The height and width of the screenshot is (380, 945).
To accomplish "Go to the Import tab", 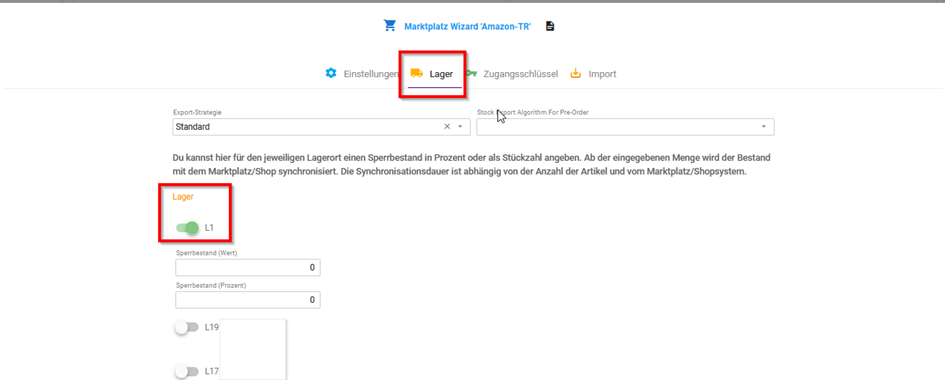I will tap(602, 74).
